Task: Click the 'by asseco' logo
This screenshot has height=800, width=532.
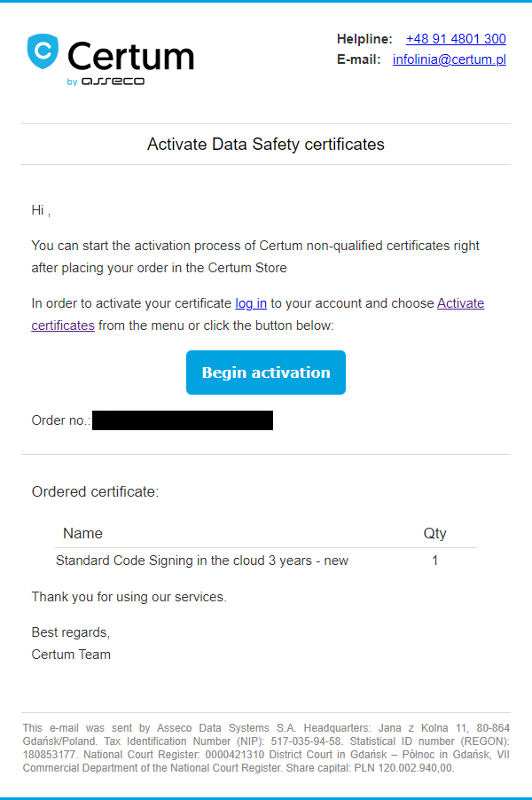Action: 106,81
